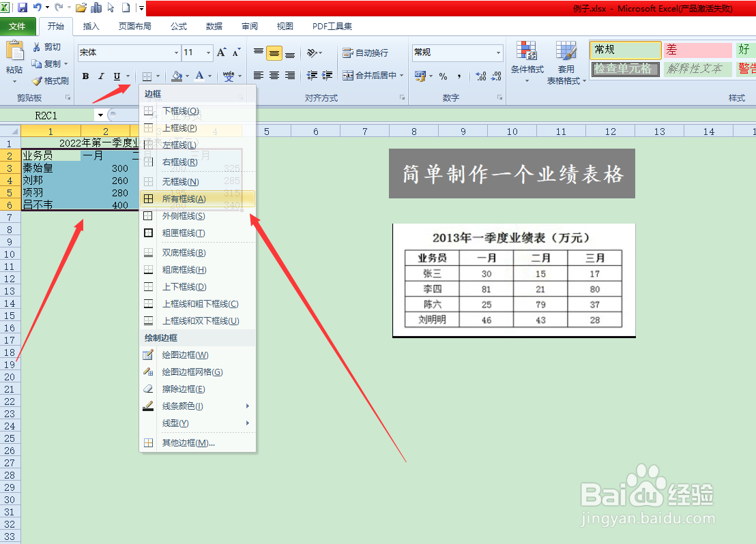Apply the fill color bucket

[x=177, y=76]
